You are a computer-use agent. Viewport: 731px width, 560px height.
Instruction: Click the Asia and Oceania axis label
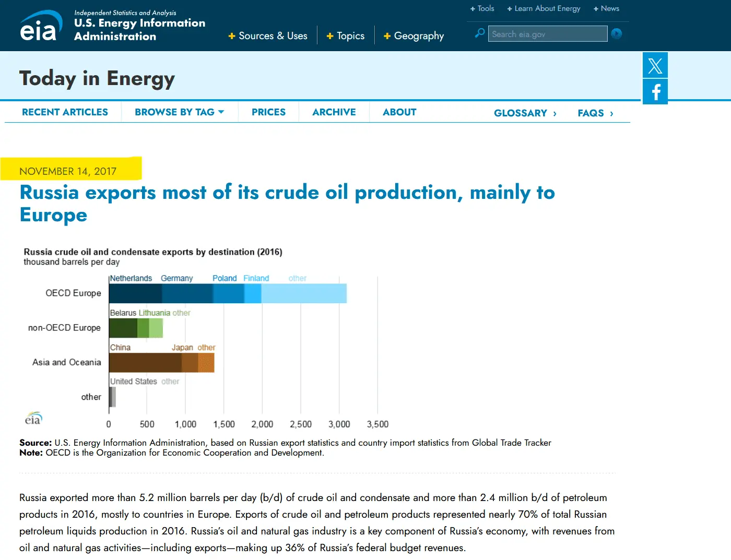tap(67, 362)
